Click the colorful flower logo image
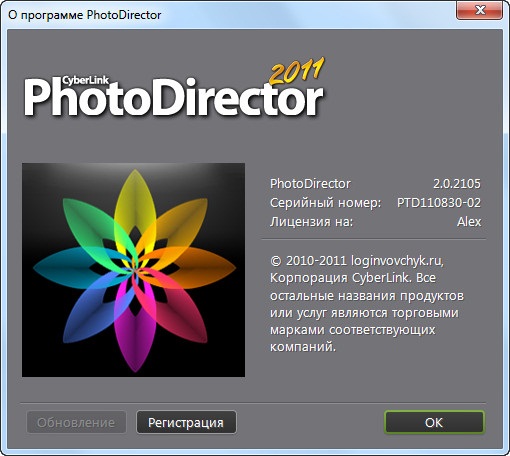Viewport: 510px width, 456px height. 133,270
